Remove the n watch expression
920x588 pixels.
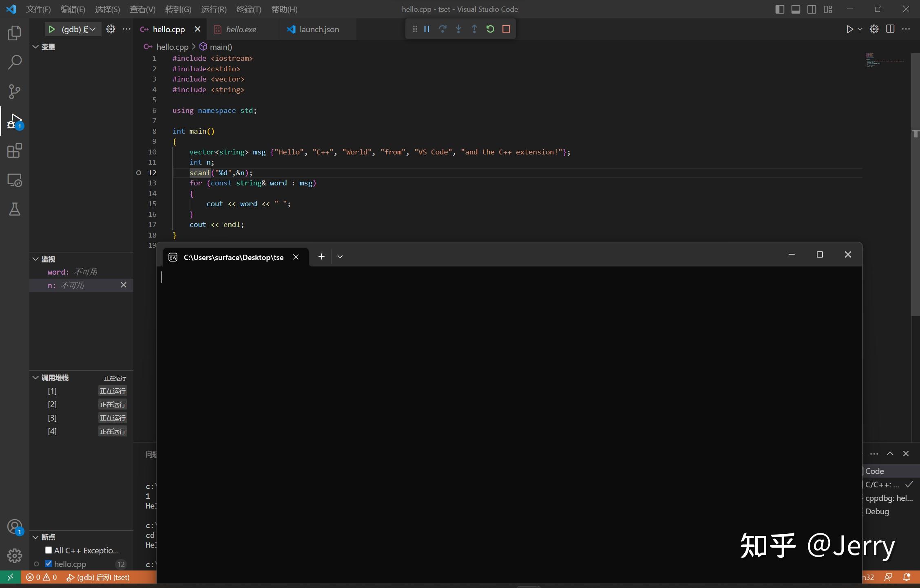point(124,285)
